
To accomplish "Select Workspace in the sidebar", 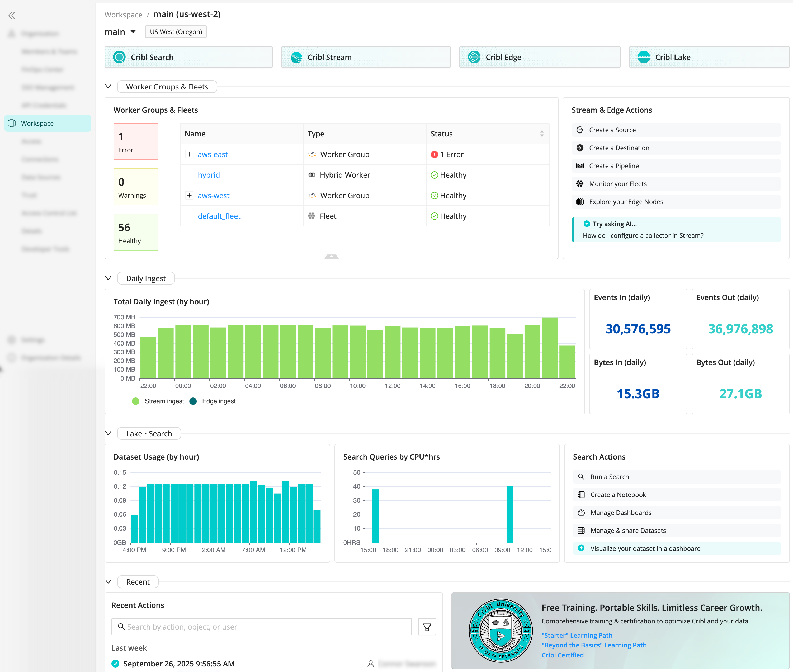I will 37,123.
